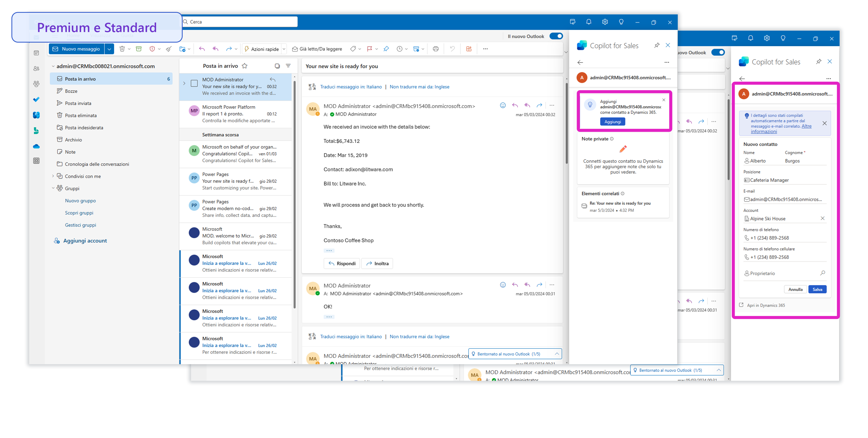Screen dimensions: 868x438
Task: Sweep the mailbox with the broom icon
Action: tap(169, 48)
